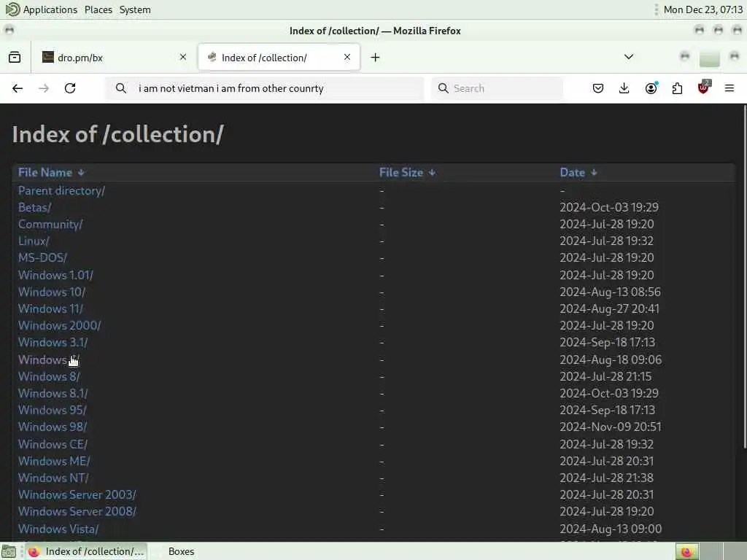Open the Parent directory/ link

[x=61, y=190]
